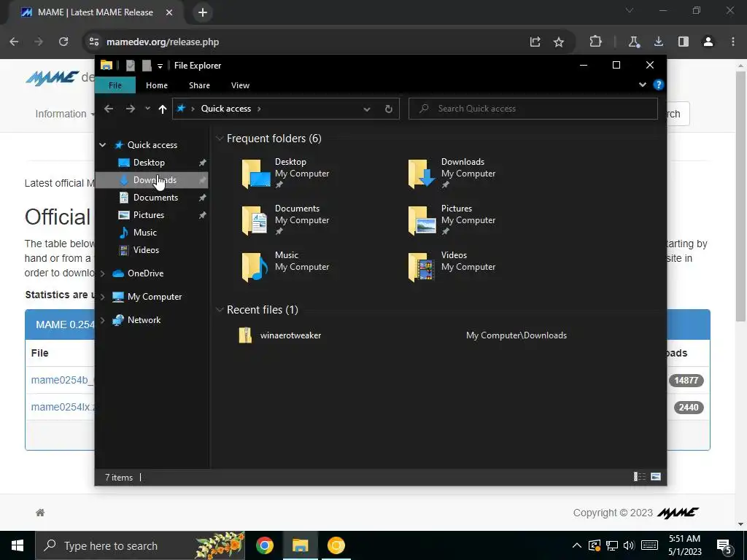
Task: Go forward in File Explorer
Action: pyautogui.click(x=130, y=109)
